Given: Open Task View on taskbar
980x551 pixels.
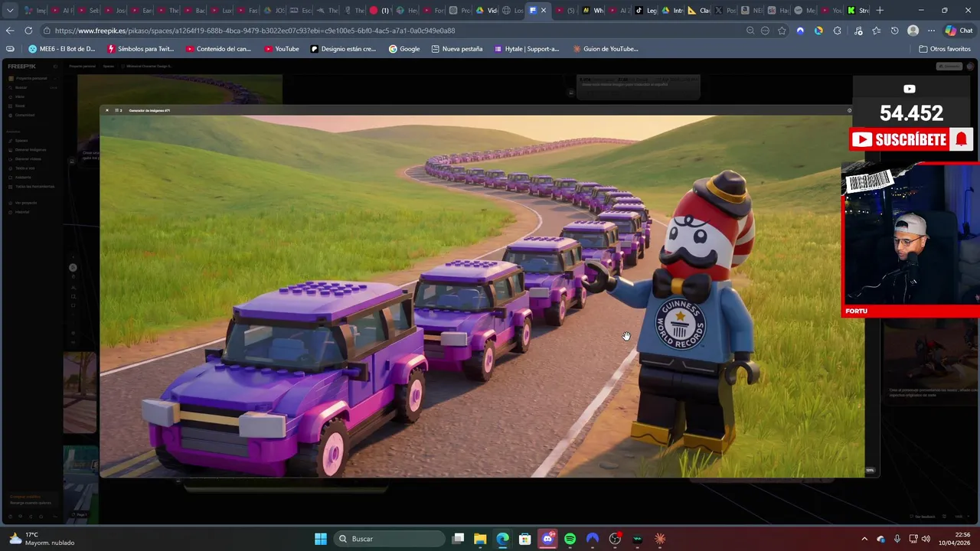Looking at the screenshot, I should point(458,539).
